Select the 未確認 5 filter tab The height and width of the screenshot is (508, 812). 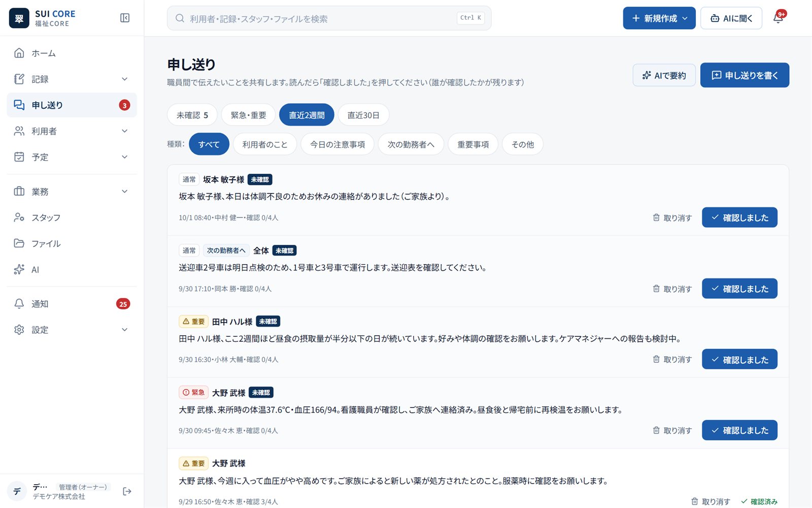coord(192,115)
